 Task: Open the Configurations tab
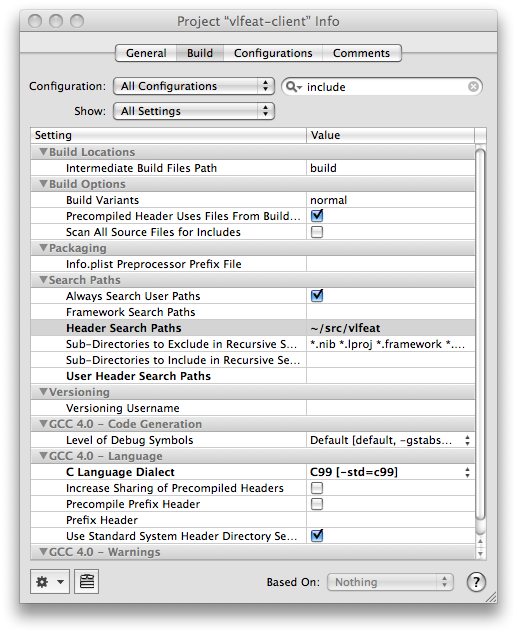[x=273, y=53]
